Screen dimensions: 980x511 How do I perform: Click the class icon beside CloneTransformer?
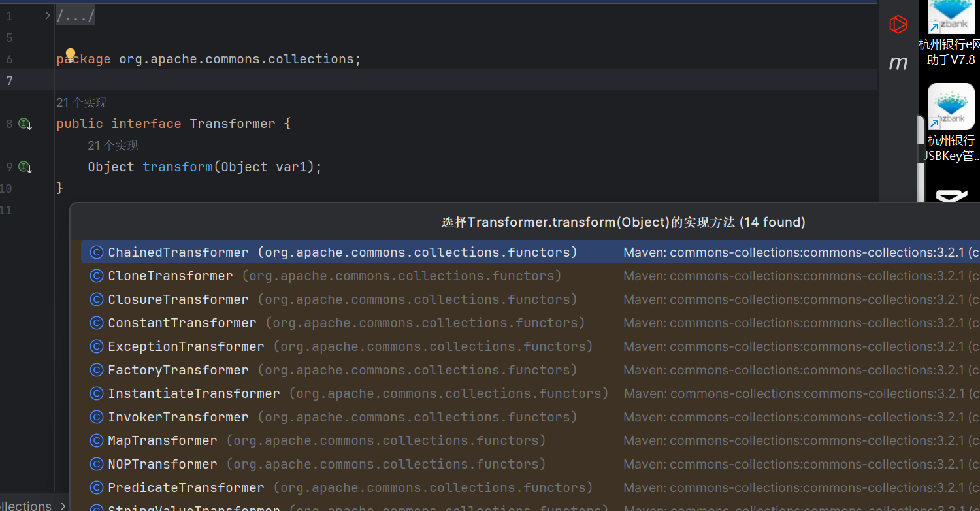coord(97,276)
